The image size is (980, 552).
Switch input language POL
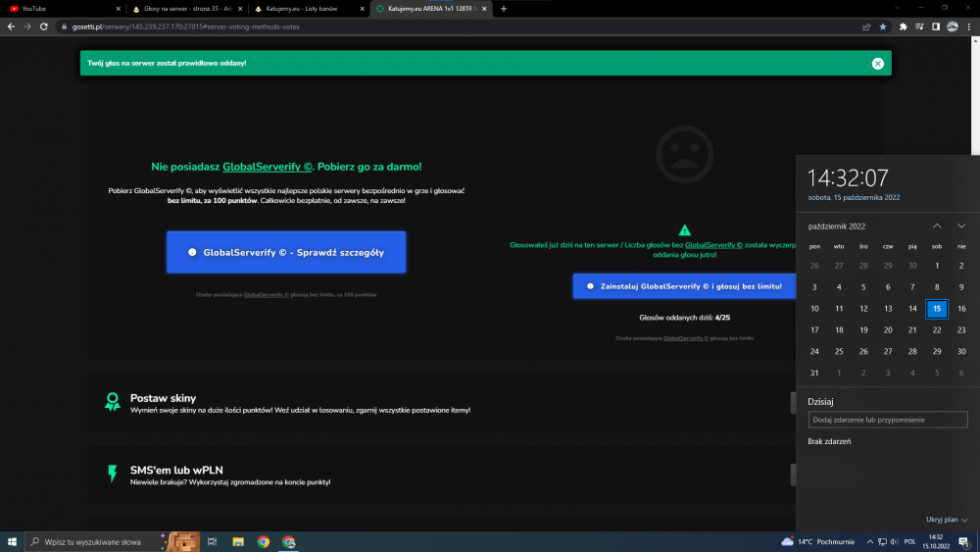[x=909, y=541]
